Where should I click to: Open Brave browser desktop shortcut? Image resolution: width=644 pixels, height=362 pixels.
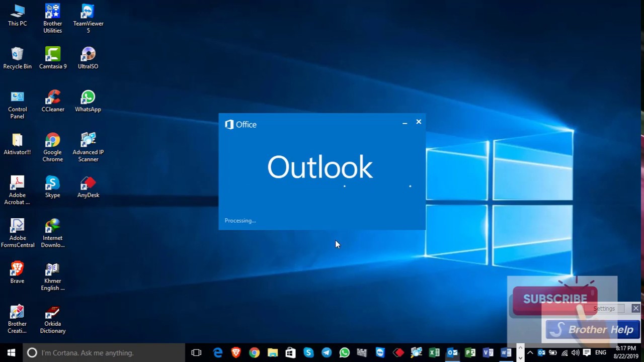pos(17,273)
